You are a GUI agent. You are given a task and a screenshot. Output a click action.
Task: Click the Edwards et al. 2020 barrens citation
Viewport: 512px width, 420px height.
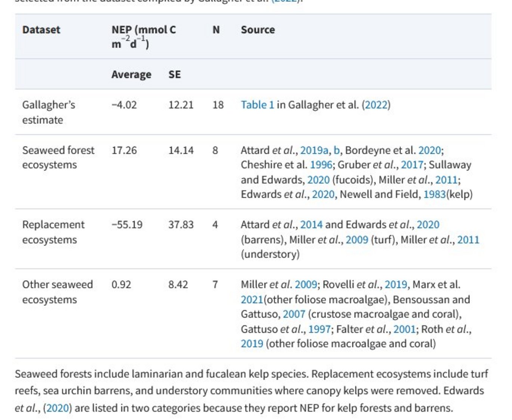tap(428, 225)
